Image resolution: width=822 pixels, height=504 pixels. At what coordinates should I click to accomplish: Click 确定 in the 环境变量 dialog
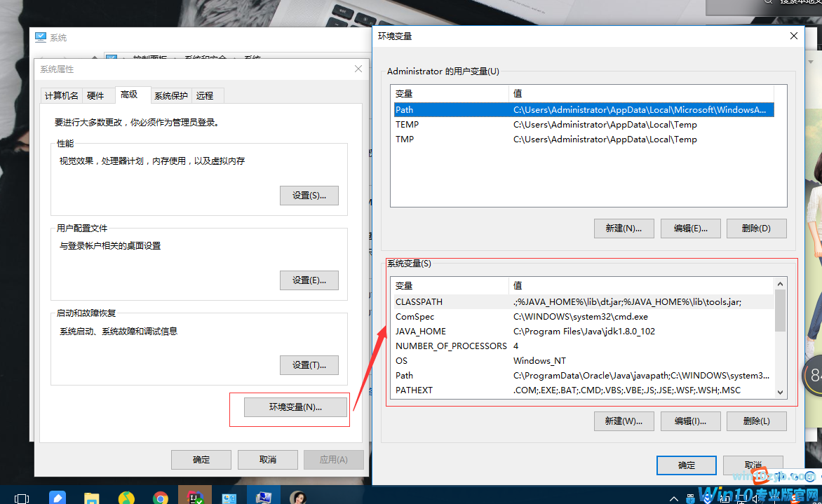click(686, 465)
